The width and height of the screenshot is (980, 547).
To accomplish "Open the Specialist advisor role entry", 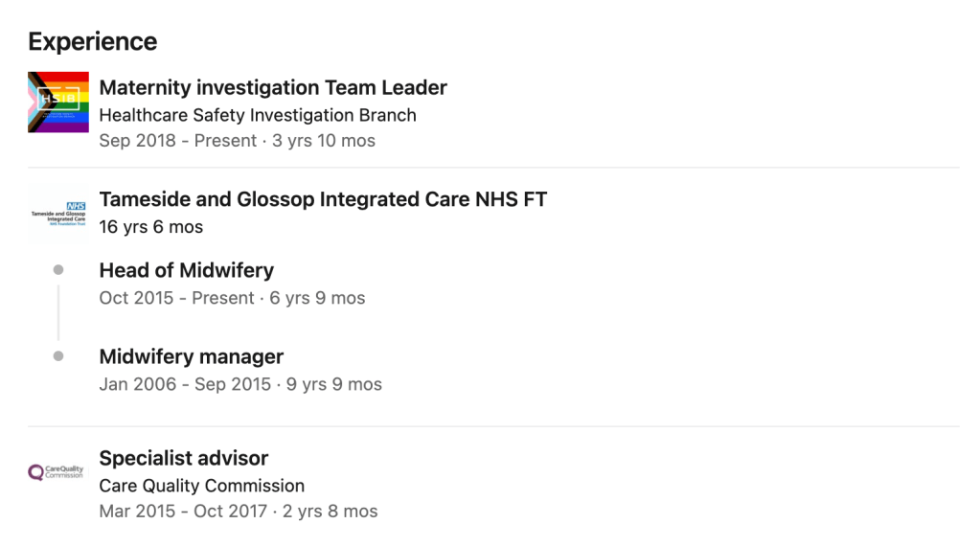I will coord(184,458).
